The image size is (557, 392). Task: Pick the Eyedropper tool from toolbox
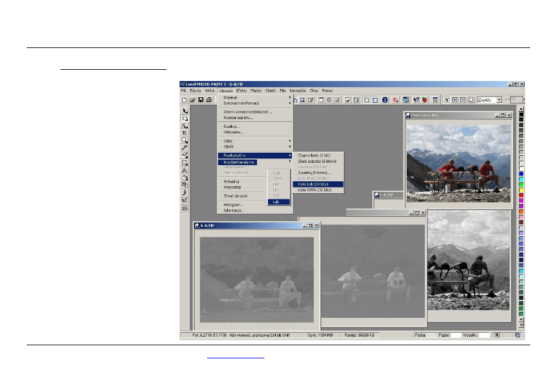pos(185,148)
